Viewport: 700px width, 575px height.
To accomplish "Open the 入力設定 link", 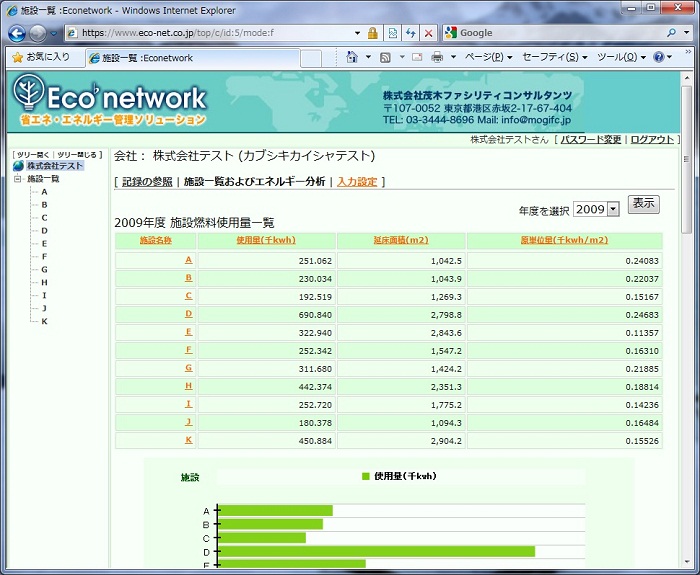I will 357,182.
